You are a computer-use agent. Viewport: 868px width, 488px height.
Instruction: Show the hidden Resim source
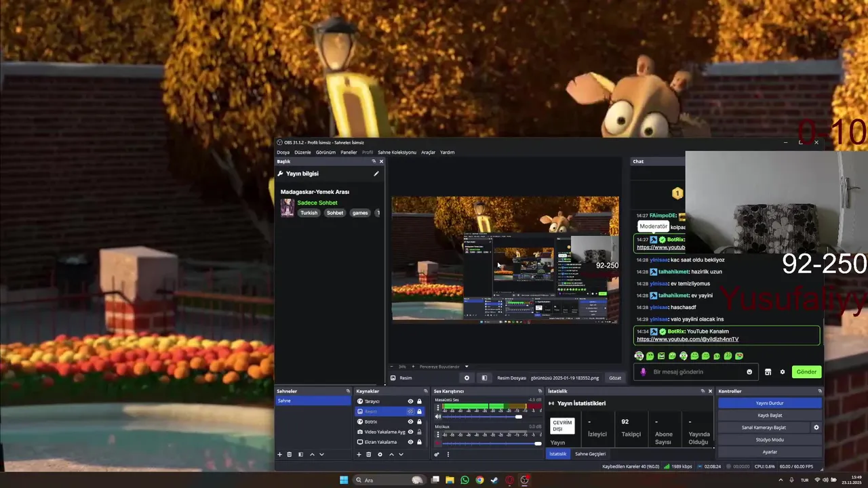(410, 411)
